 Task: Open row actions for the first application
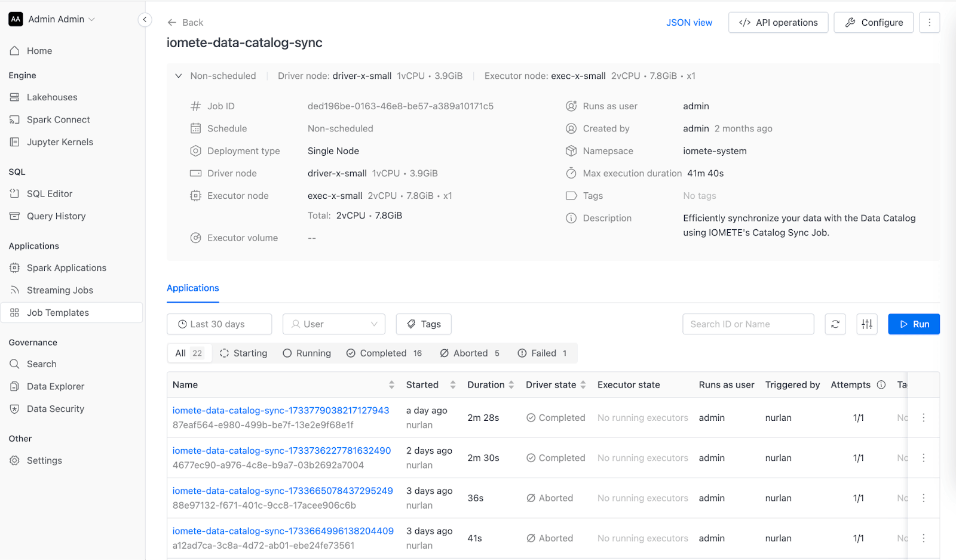click(x=924, y=418)
